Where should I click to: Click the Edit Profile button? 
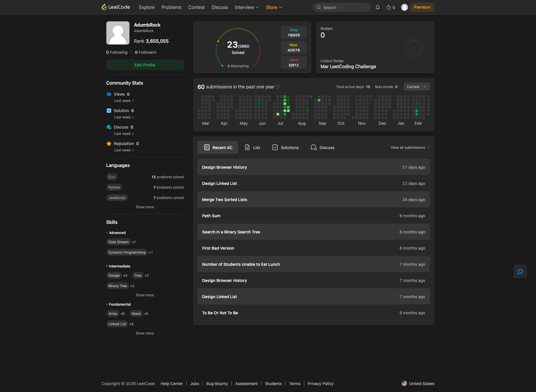[145, 65]
